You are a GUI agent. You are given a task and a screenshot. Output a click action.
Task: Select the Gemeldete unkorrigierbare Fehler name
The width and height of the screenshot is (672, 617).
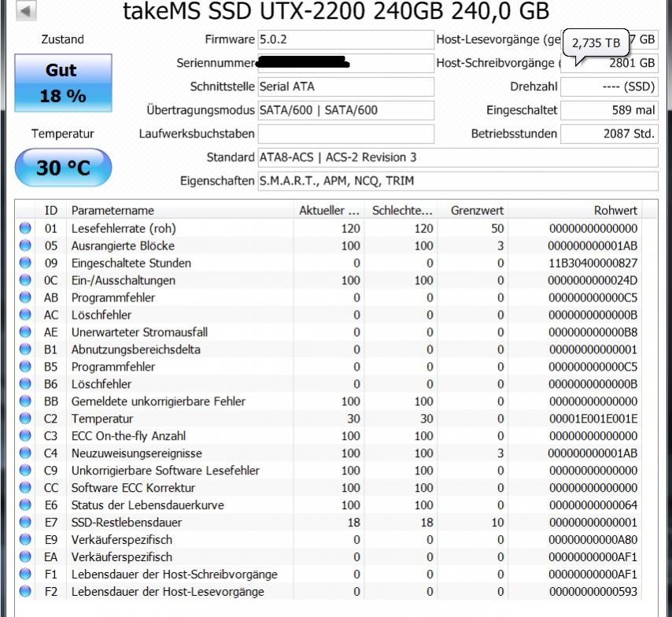(158, 401)
